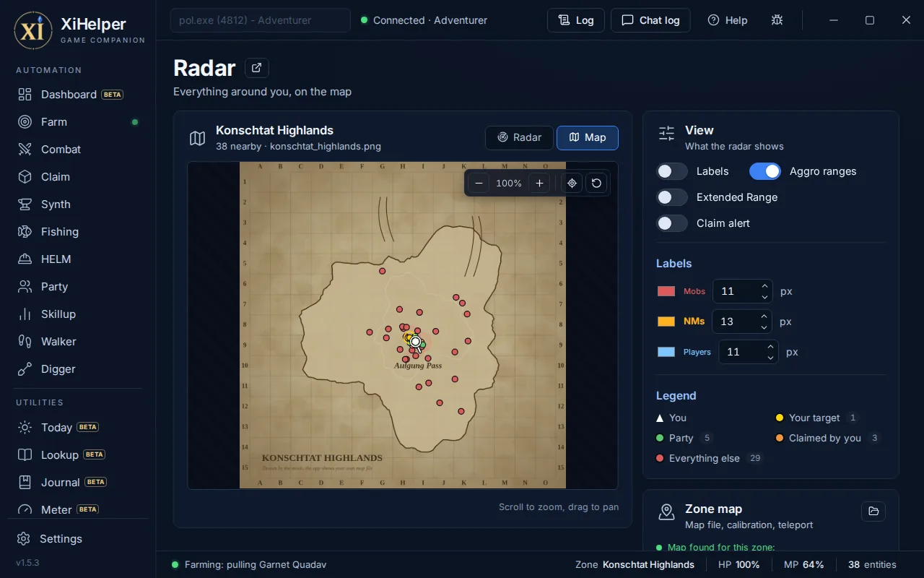Zoom out the map with minus button
This screenshot has height=578, width=924.
(x=480, y=184)
